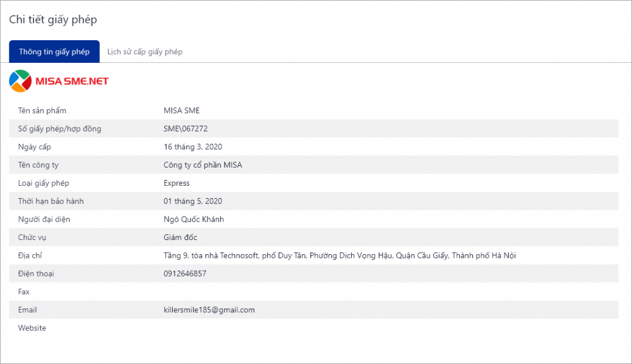Click the MISA SME.NET red brand text
This screenshot has width=632, height=364.
(x=72, y=81)
